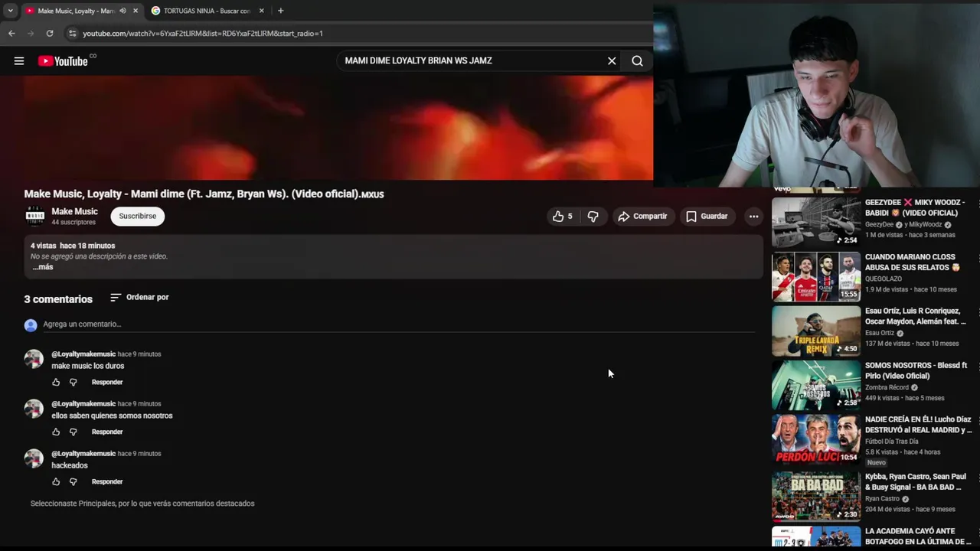Focus the Agrega un comentario field
Viewport: 980px width, 551px height.
pyautogui.click(x=398, y=324)
